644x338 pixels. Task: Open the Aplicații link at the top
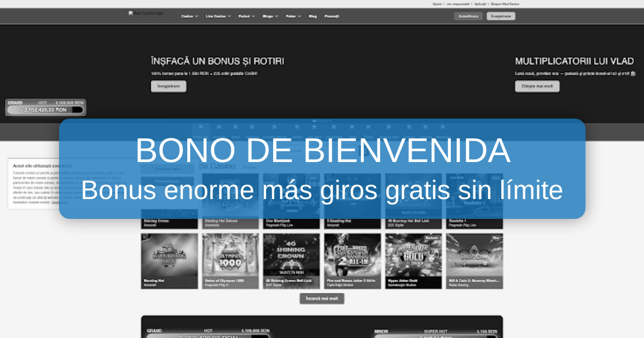pos(480,4)
